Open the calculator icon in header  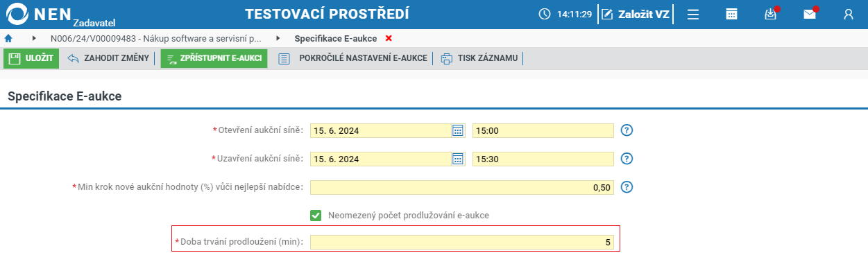(x=731, y=14)
